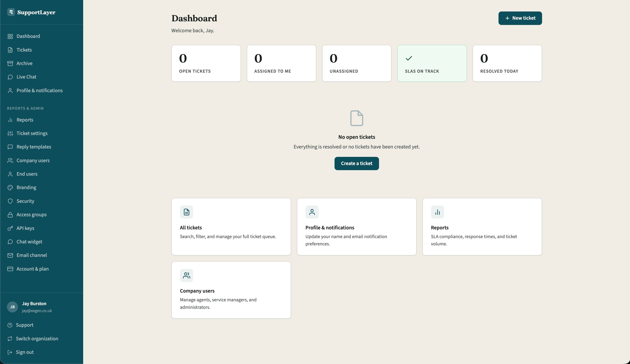
Task: Open Tickets in the sidebar
Action: tap(24, 50)
